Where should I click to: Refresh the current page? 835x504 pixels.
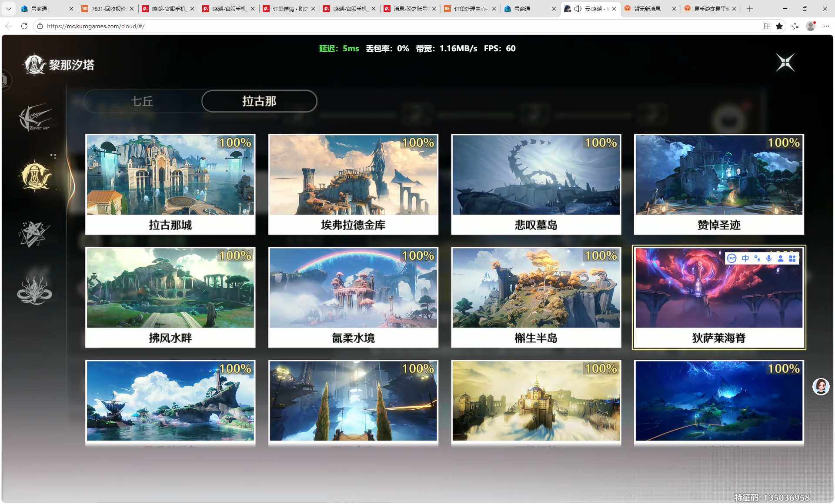[x=24, y=26]
